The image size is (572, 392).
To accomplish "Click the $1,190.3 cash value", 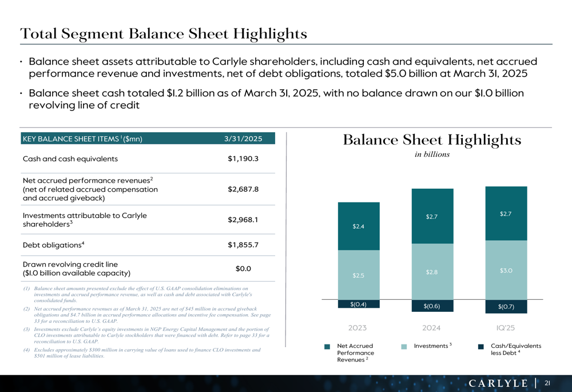I will click(x=243, y=159).
